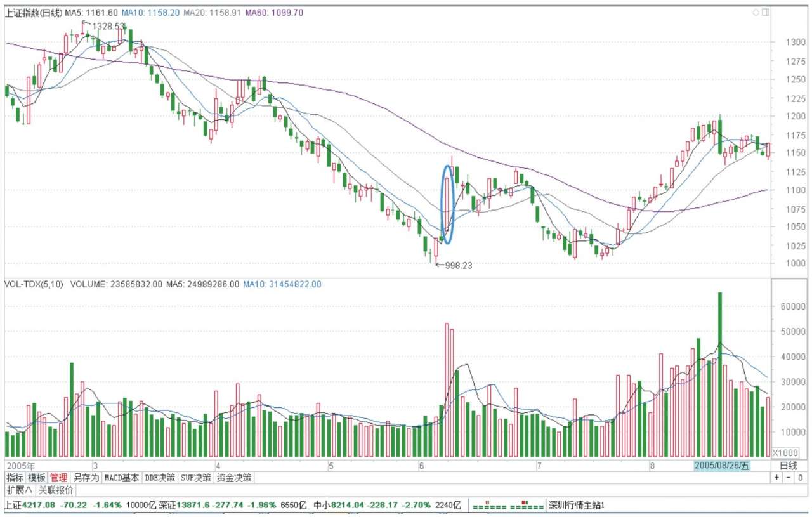
Task: Expand the 扩展 panel toggle
Action: tap(20, 490)
